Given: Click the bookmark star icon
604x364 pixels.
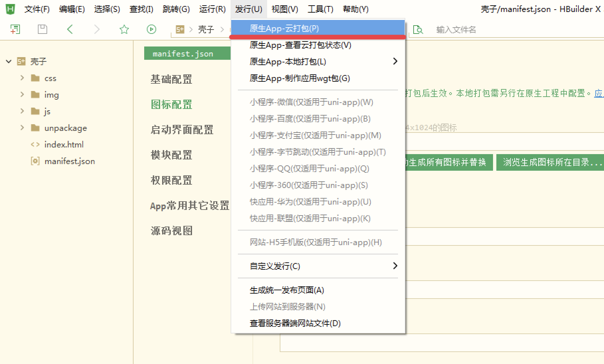Looking at the screenshot, I should coord(124,29).
